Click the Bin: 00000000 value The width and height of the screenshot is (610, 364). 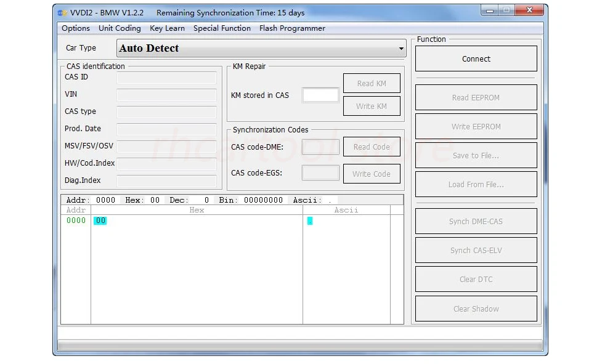click(x=263, y=200)
